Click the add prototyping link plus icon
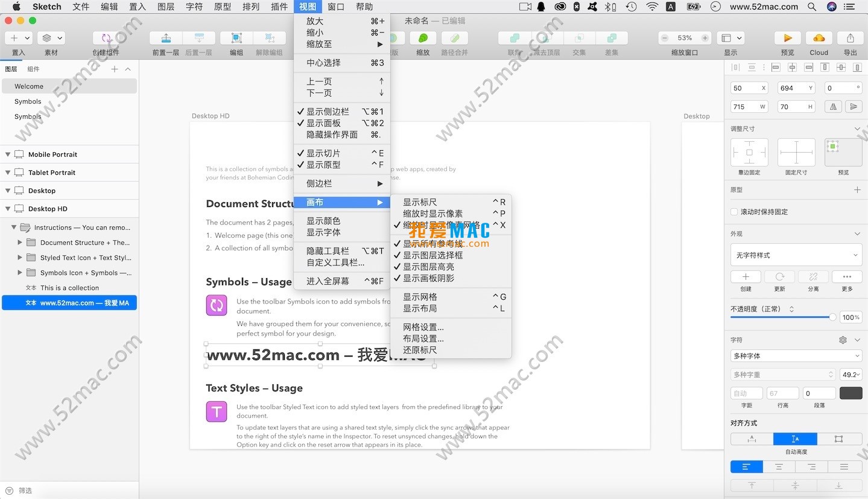The width and height of the screenshot is (868, 499). pos(857,190)
